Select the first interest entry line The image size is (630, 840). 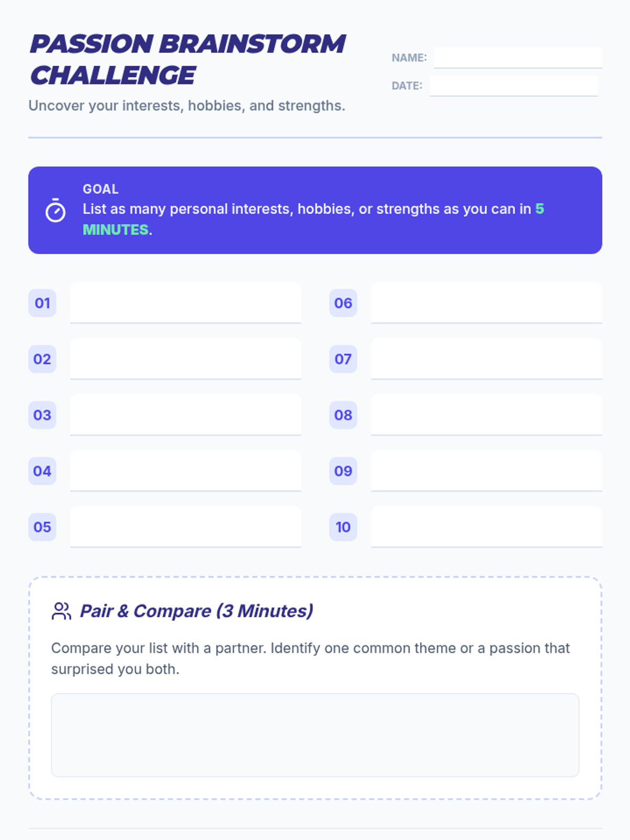click(185, 303)
